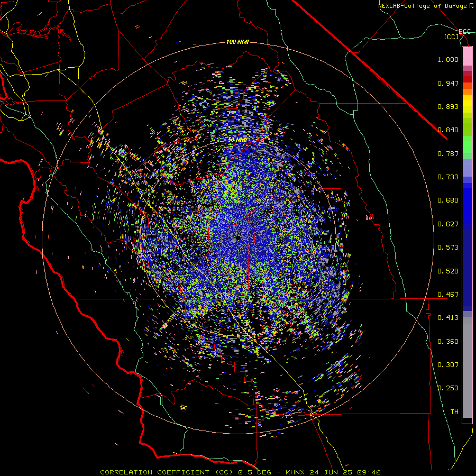Click the 0.520 legend value
This screenshot has height=476, width=476.
coord(448,271)
